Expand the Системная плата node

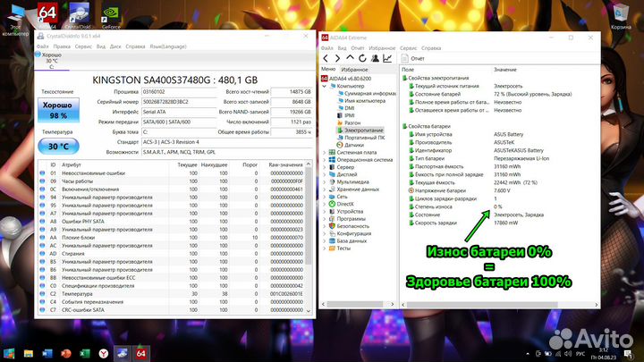324,152
